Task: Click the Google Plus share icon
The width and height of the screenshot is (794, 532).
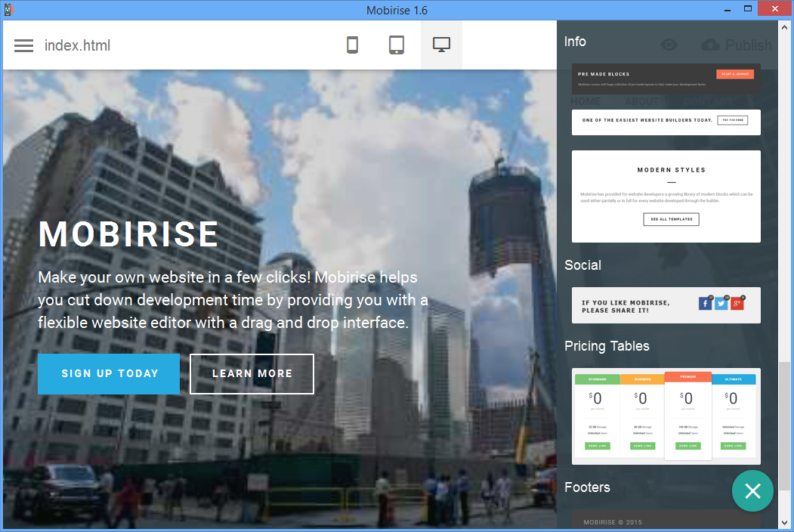Action: (737, 303)
